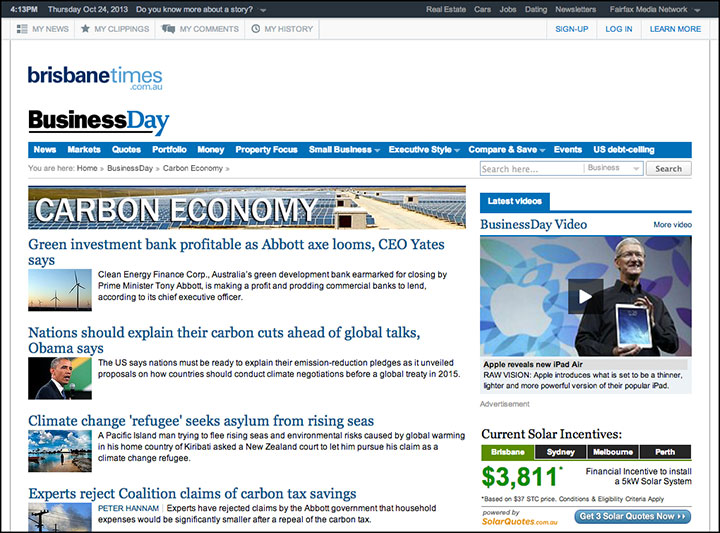This screenshot has height=533, width=720.
Task: Click the PETER HANNAM author link
Action: point(128,508)
